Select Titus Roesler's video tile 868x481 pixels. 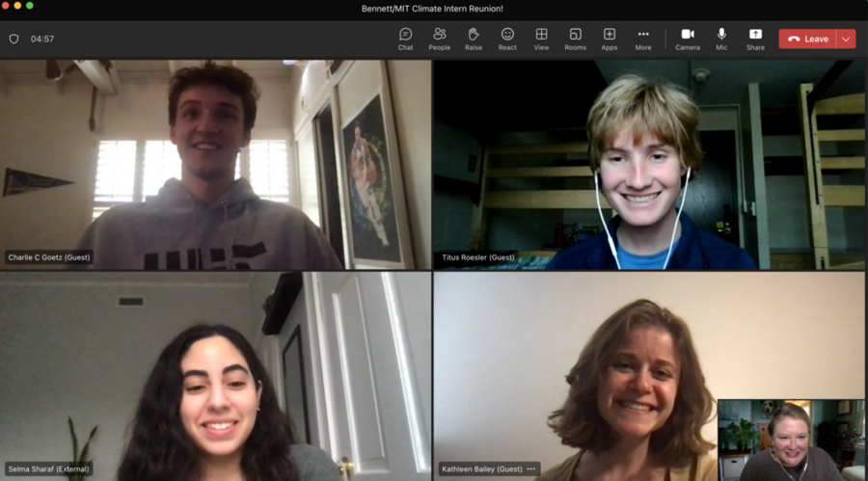[649, 164]
